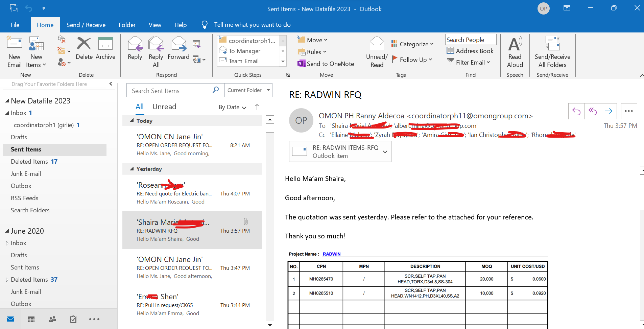Select the Sent Items folder under New Datafile 2023

[x=54, y=149]
